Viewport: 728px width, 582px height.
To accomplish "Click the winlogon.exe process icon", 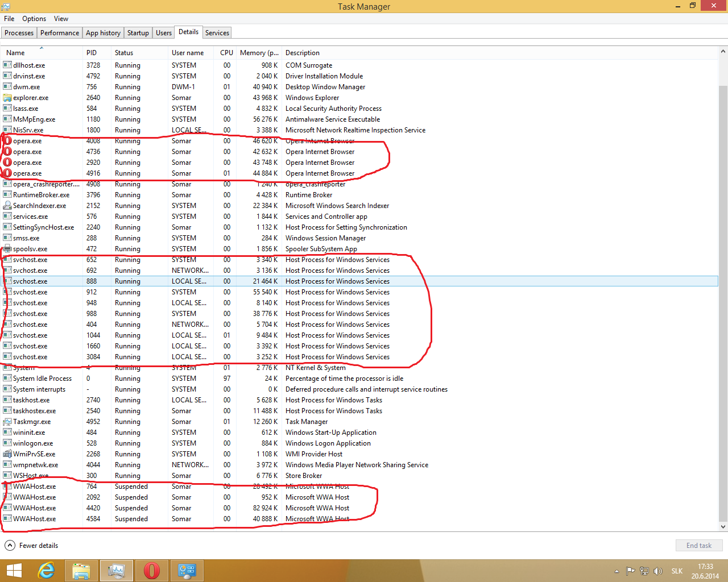I will (7, 443).
